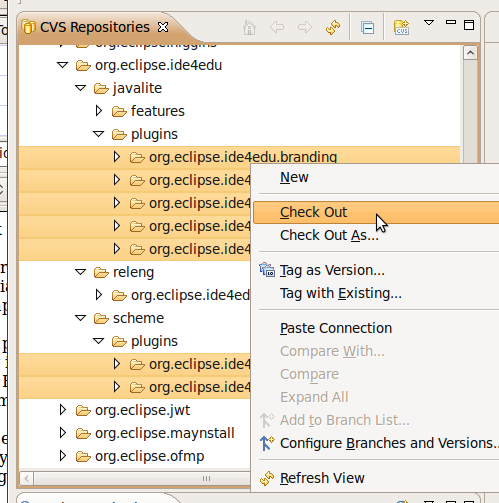Select the CVS Repositories tab
The height and width of the screenshot is (503, 499).
[x=95, y=27]
